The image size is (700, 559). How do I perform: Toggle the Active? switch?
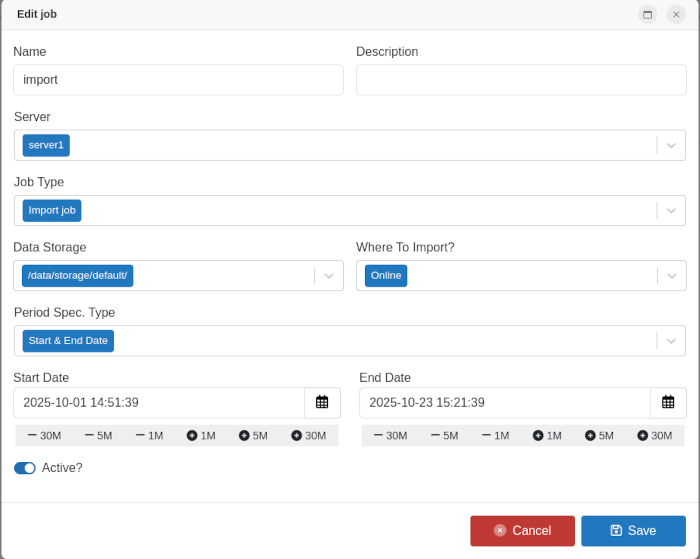click(25, 468)
